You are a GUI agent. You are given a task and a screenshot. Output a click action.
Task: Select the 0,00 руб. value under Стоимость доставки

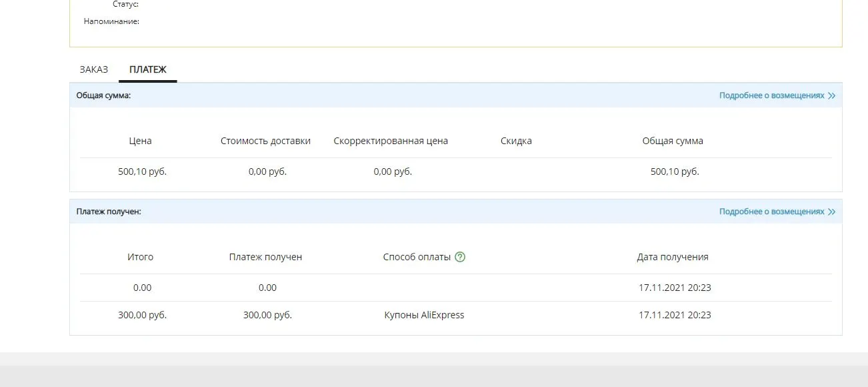(267, 171)
